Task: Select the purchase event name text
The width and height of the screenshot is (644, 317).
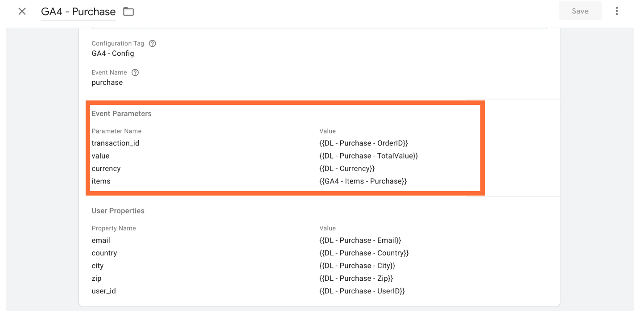Action: pyautogui.click(x=107, y=82)
